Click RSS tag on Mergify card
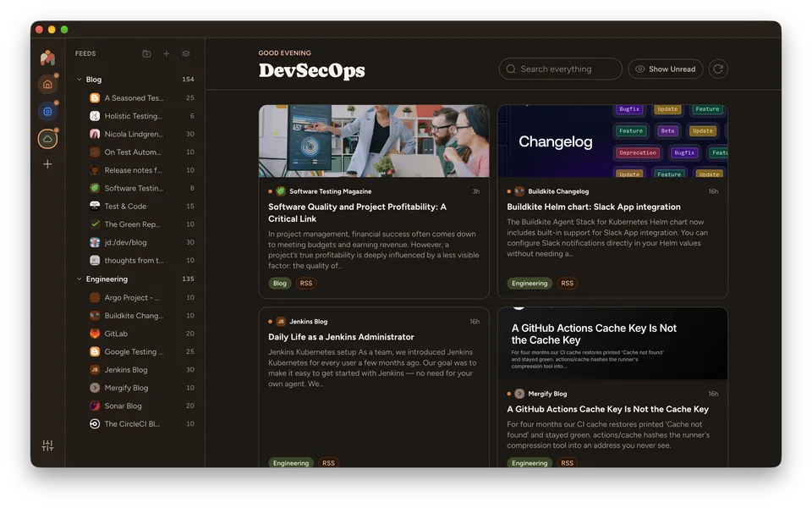 click(x=567, y=463)
